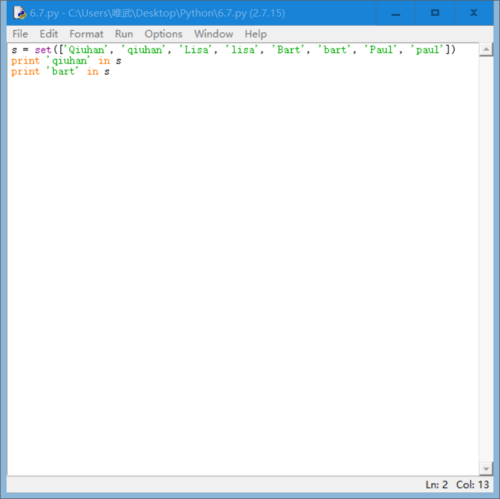Open the Options menu
The height and width of the screenshot is (499, 500).
coord(163,34)
